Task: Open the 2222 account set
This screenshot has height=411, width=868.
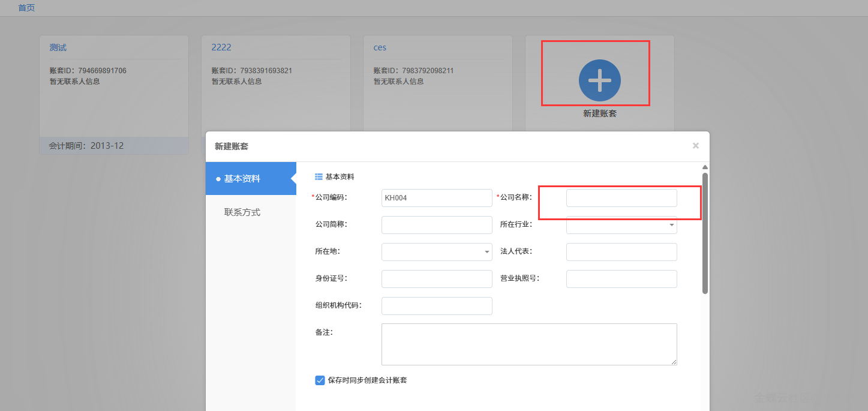Action: (x=221, y=47)
